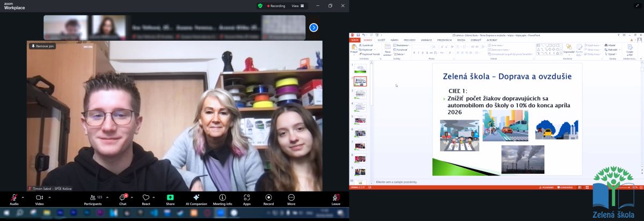Expand the audio settings arrow
Image resolution: width=644 pixels, height=221 pixels.
pyautogui.click(x=23, y=197)
